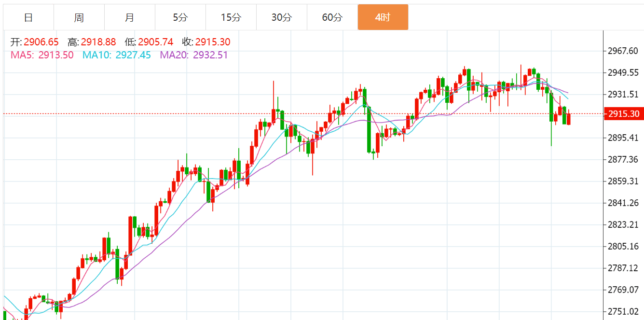Image resolution: width=644 pixels, height=320 pixels.
Task: Click the low price value 2905.74
Action: point(155,42)
